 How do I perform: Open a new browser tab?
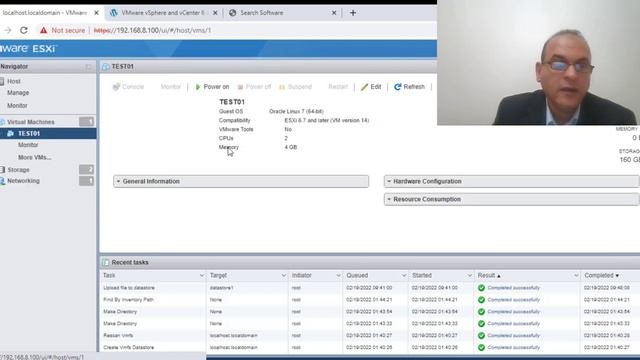click(353, 13)
